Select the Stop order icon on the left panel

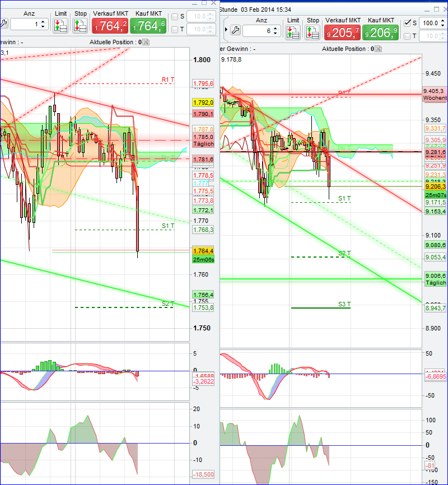point(80,26)
